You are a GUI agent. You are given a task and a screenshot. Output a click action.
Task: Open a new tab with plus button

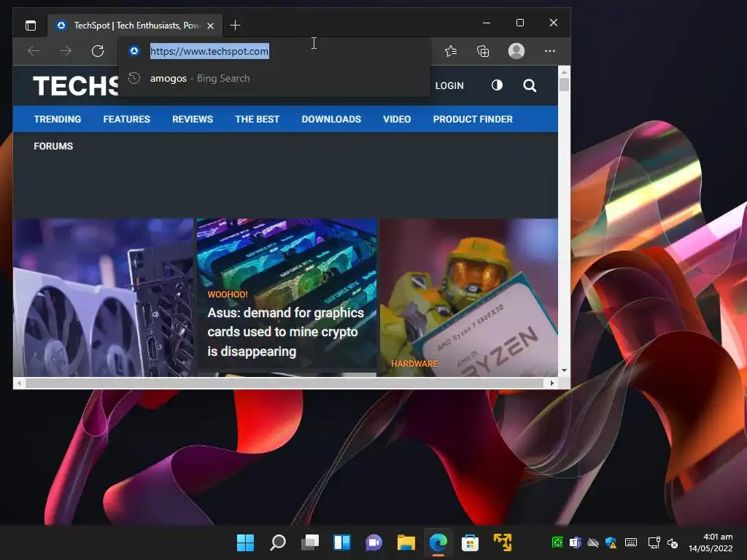(x=235, y=26)
